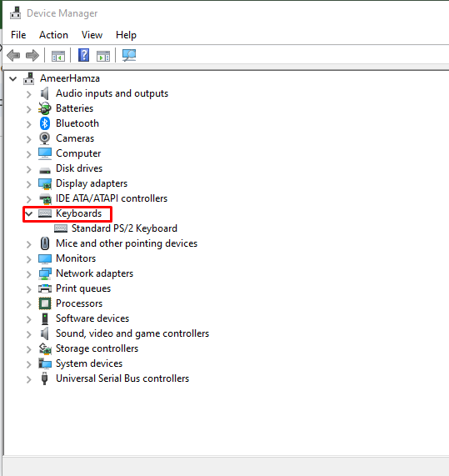The width and height of the screenshot is (449, 476).
Task: Open the blue Help question mark icon
Action: tap(84, 55)
